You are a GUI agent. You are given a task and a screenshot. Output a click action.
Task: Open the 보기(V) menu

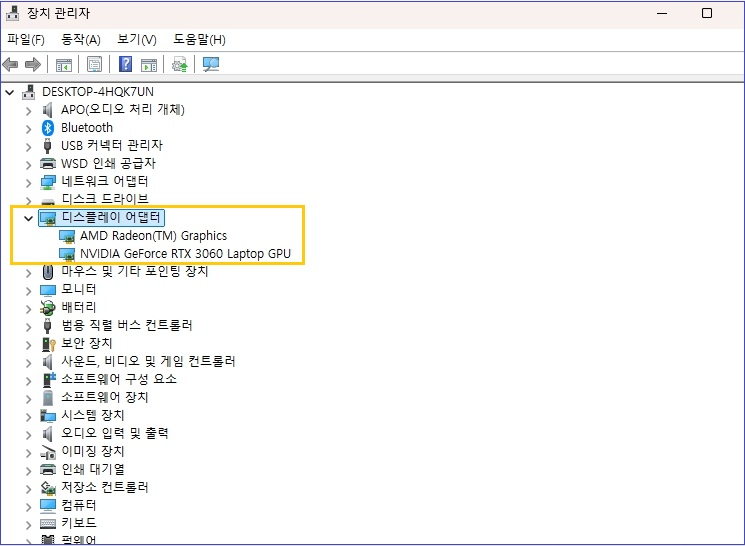[x=137, y=39]
